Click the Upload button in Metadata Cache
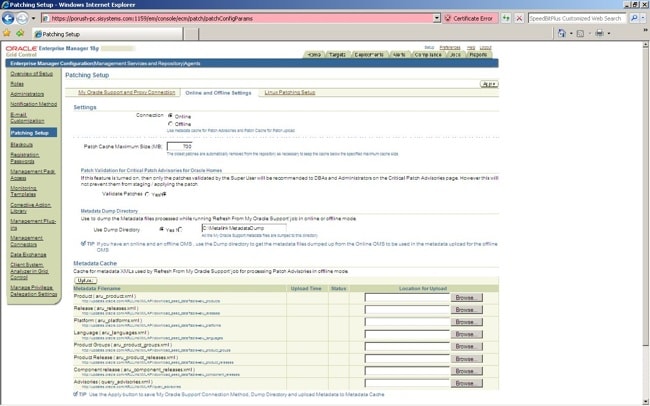Viewport: 650px width, 406px height. point(85,280)
